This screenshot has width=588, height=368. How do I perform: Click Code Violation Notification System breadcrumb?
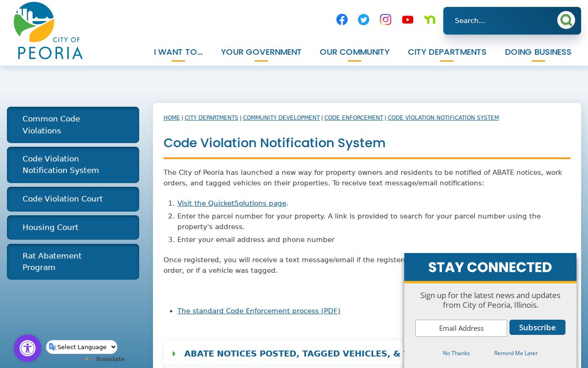[443, 118]
